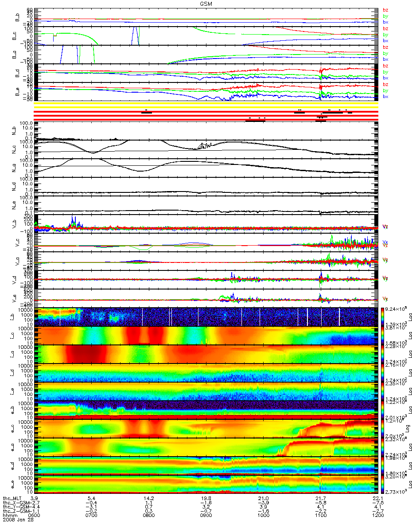This screenshot has height=532, width=412.
Task: Click the V_d velocity axis label
Action: pyautogui.click(x=15, y=279)
